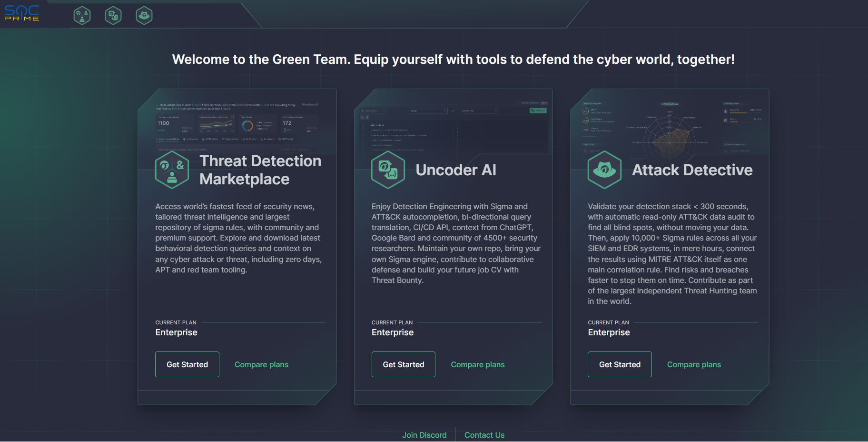Screen dimensions: 868x442
Task: Click the Enterprise plan label under Attack Detective
Action: pos(609,332)
